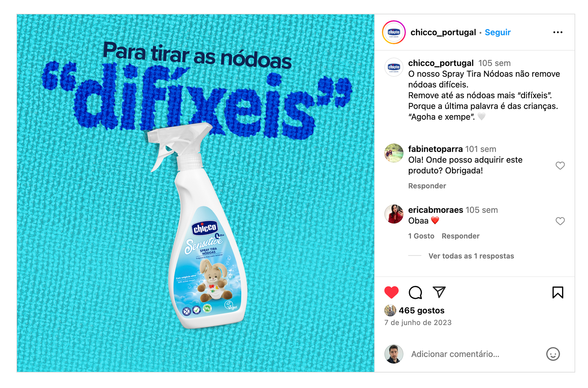Screen dimensions: 588x388
Task: Expand Ver todas as 1 respostas
Action: (x=471, y=256)
